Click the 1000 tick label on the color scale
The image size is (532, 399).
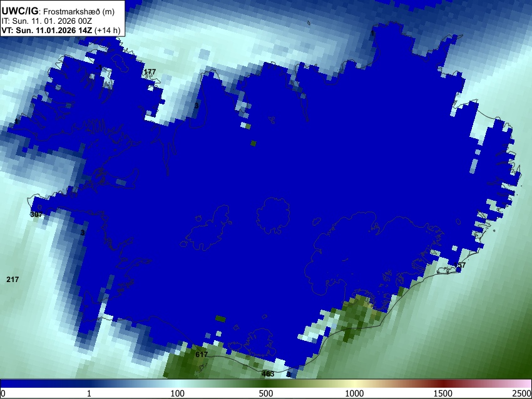click(x=354, y=393)
